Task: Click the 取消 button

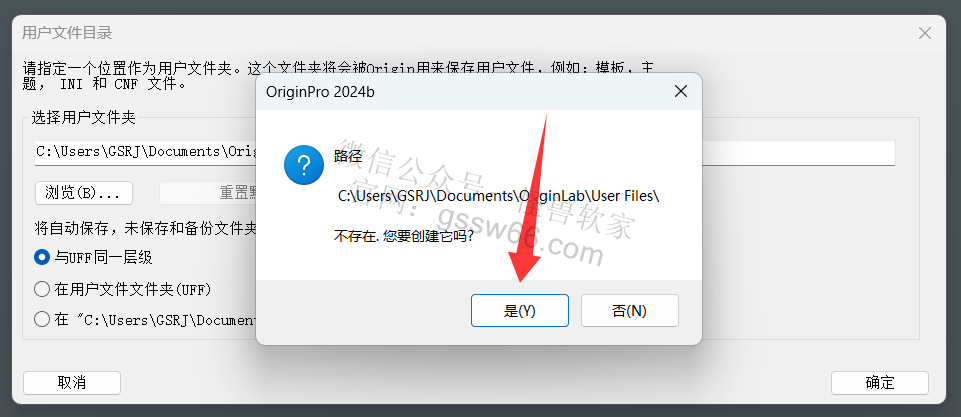Action: click(x=72, y=383)
